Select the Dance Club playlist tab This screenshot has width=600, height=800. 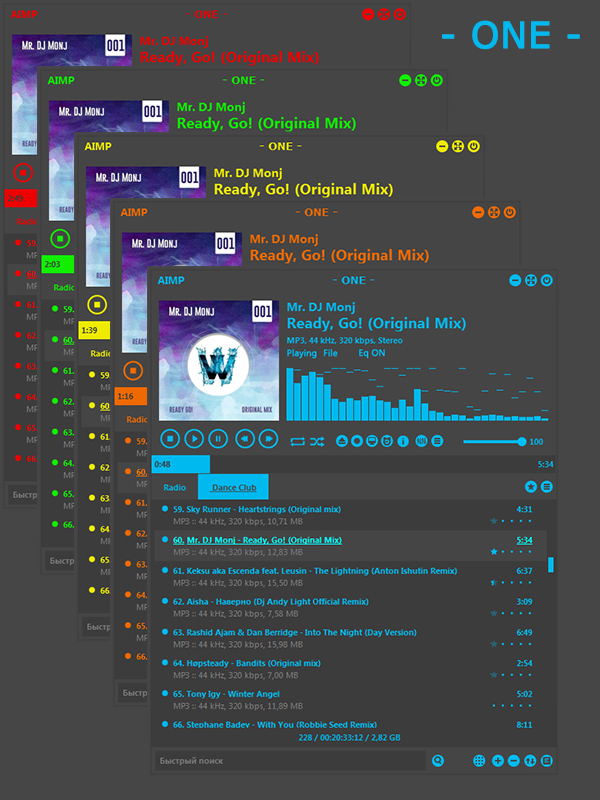[x=234, y=487]
